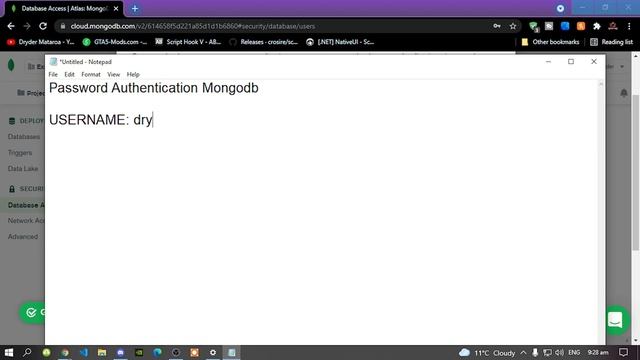This screenshot has height=360, width=640.
Task: Go back in Chrome
Action: pos(11,26)
